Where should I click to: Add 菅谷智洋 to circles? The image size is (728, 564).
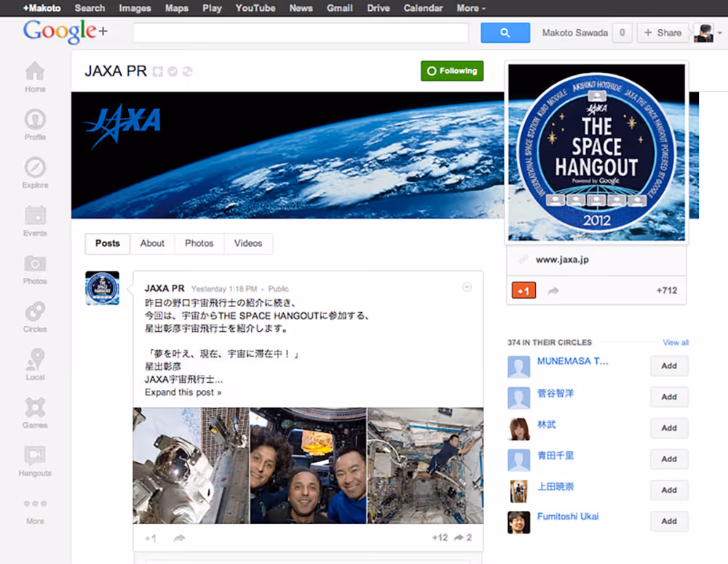pyautogui.click(x=669, y=397)
